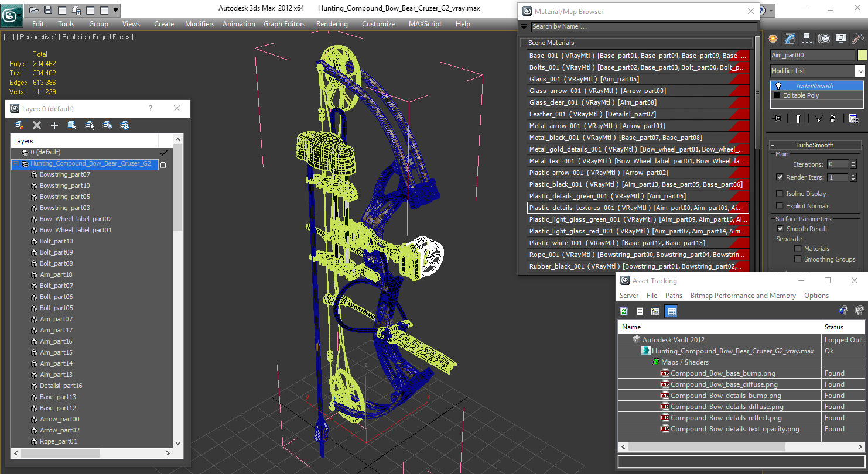Click Configure Modifier Sets icon

point(853,119)
